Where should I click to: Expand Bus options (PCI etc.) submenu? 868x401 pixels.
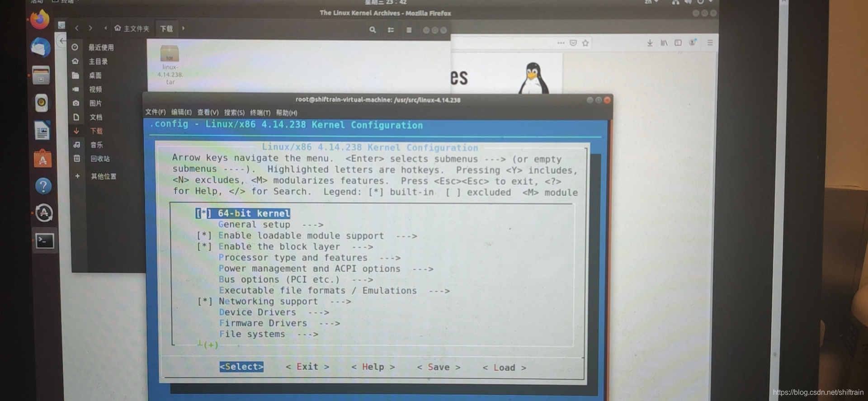[x=296, y=280]
